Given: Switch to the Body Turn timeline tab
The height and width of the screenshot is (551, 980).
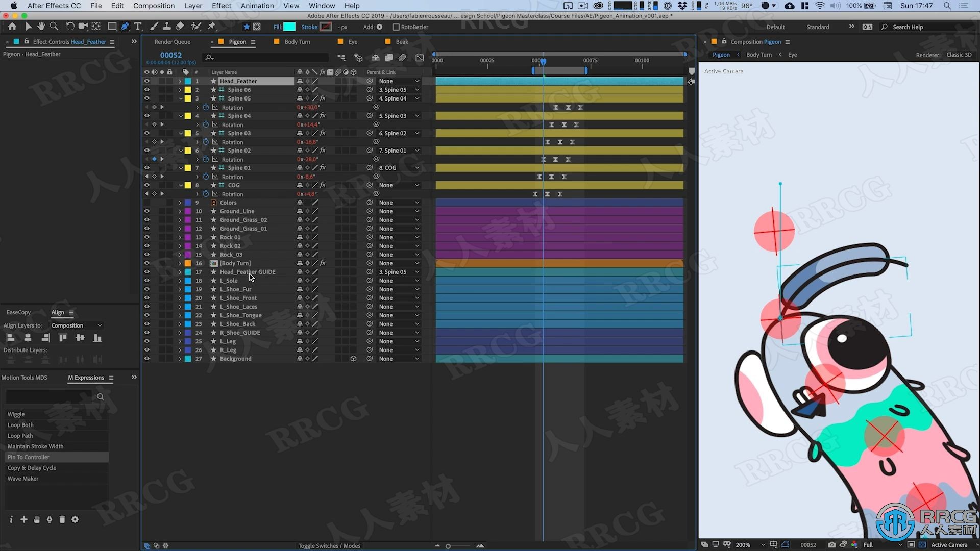Looking at the screenshot, I should (297, 42).
